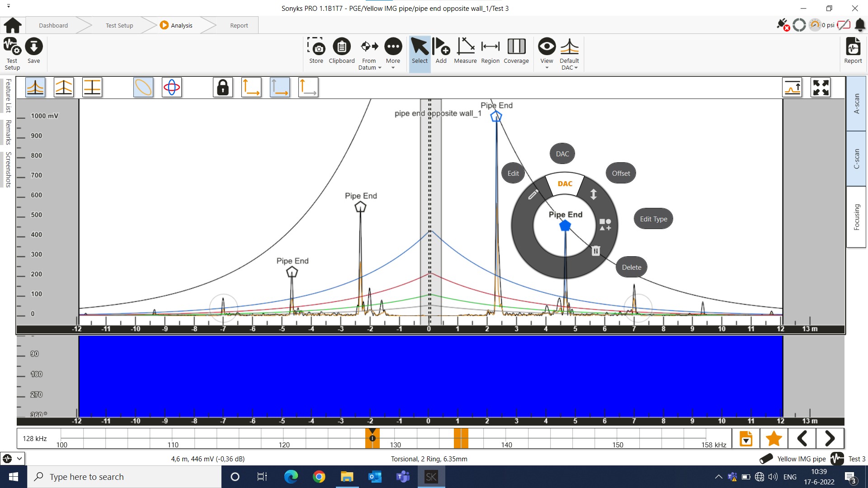Click the Edit Type bubble button
Screen dimensions: 868x488
pyautogui.click(x=653, y=219)
